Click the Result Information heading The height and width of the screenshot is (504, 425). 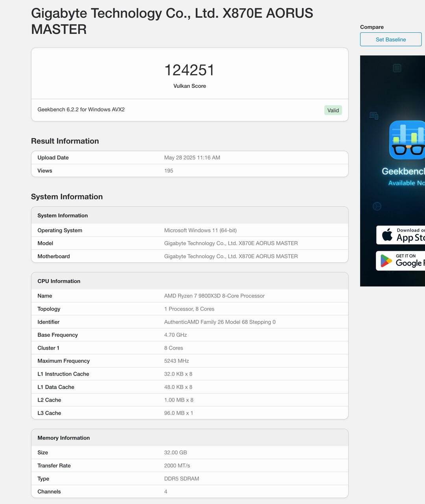[65, 141]
